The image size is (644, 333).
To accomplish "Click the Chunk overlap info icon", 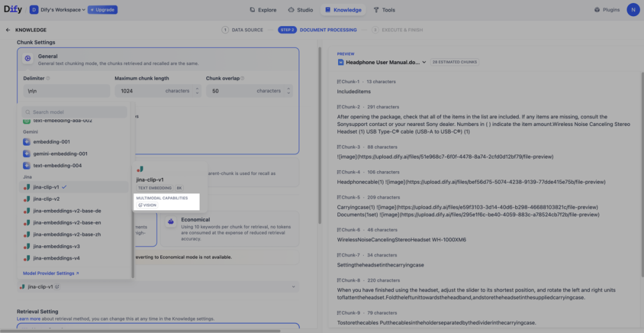I will (x=242, y=79).
